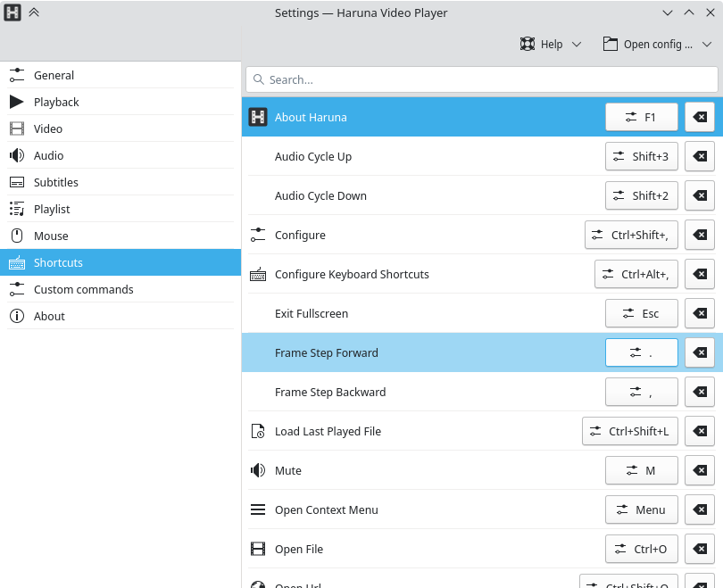Screen dimensions: 723x588
Task: Clear the Open Context Menu shortcut
Action: (x=700, y=509)
